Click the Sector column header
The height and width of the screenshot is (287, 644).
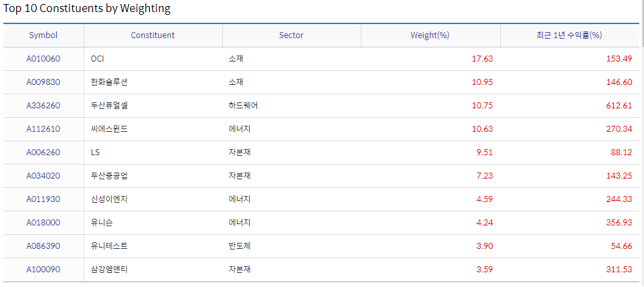(291, 35)
